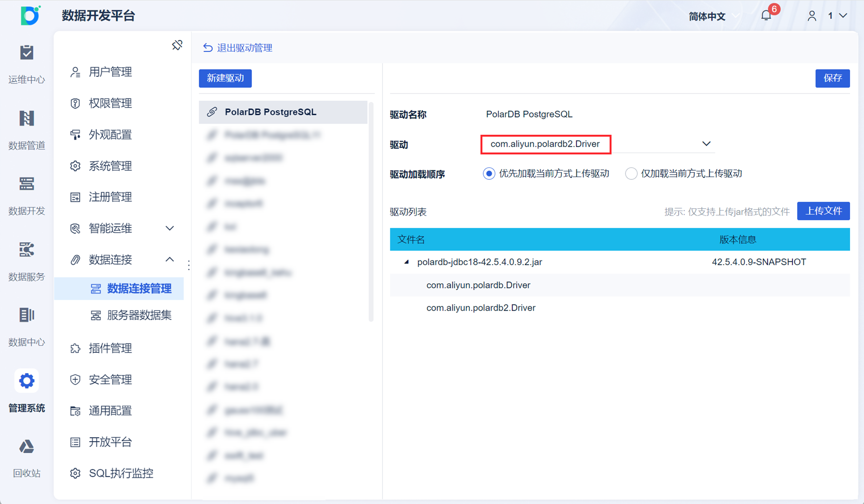
Task: Click the 用户管理 person icon
Action: (x=75, y=72)
